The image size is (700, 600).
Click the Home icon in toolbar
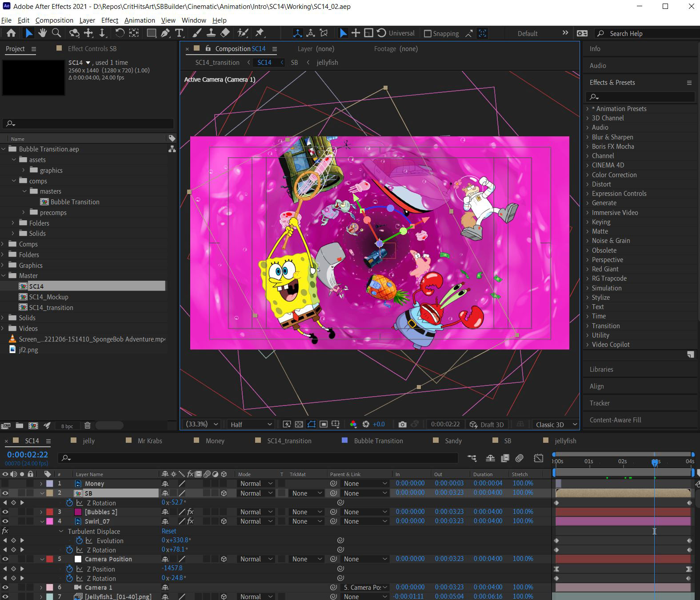click(11, 33)
